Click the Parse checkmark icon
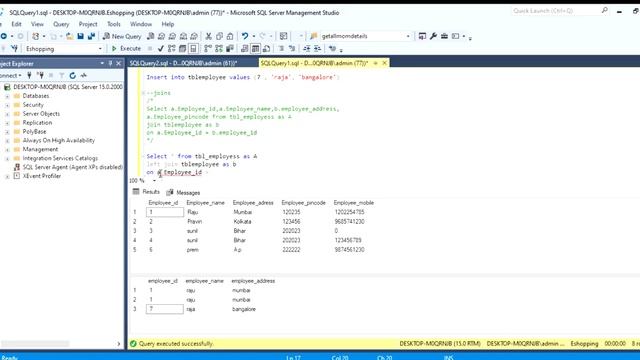640x360 pixels. [x=161, y=49]
